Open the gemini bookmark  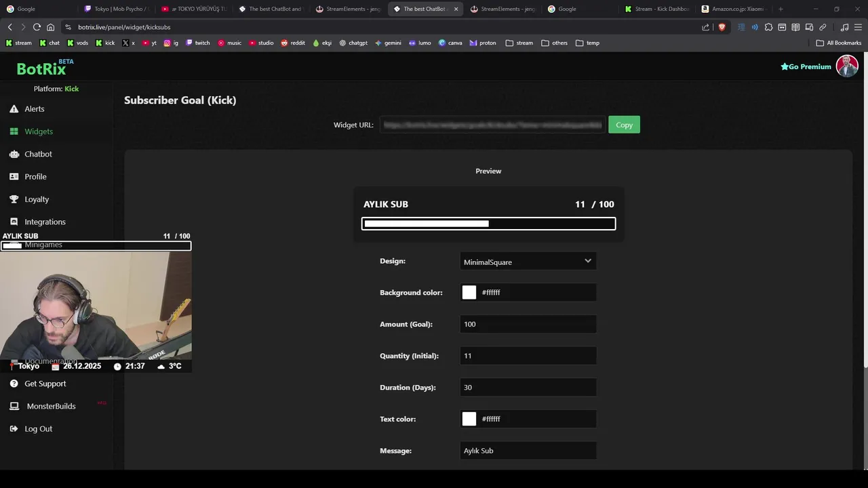(x=388, y=43)
